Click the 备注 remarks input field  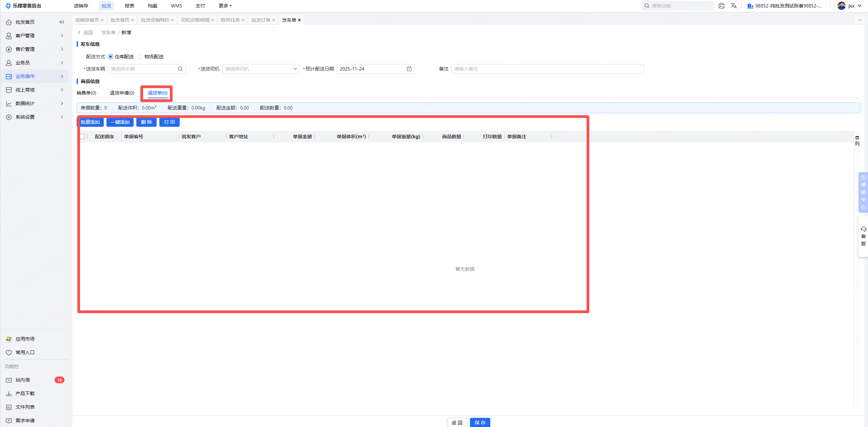coord(547,69)
